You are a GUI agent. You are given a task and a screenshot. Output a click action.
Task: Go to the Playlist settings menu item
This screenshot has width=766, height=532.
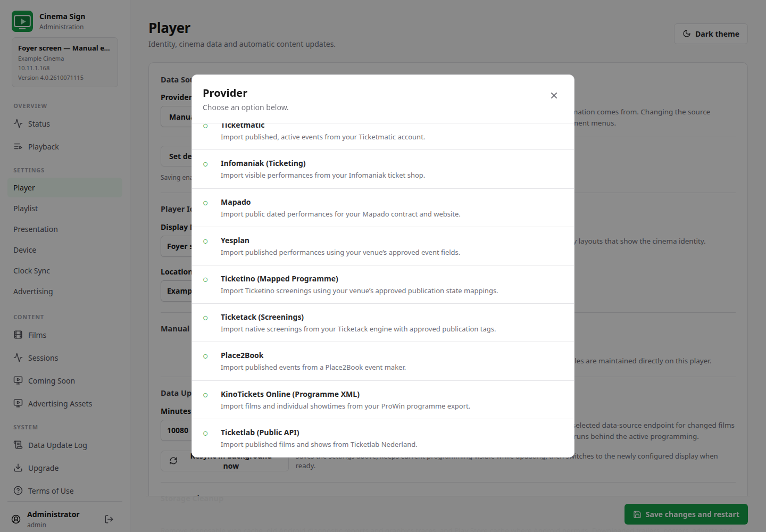65,208
